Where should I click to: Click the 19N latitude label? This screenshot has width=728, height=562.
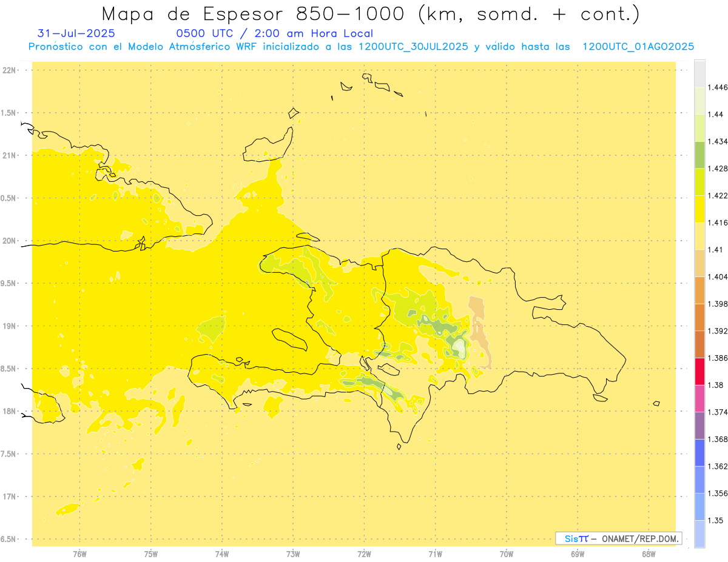pyautogui.click(x=10, y=326)
